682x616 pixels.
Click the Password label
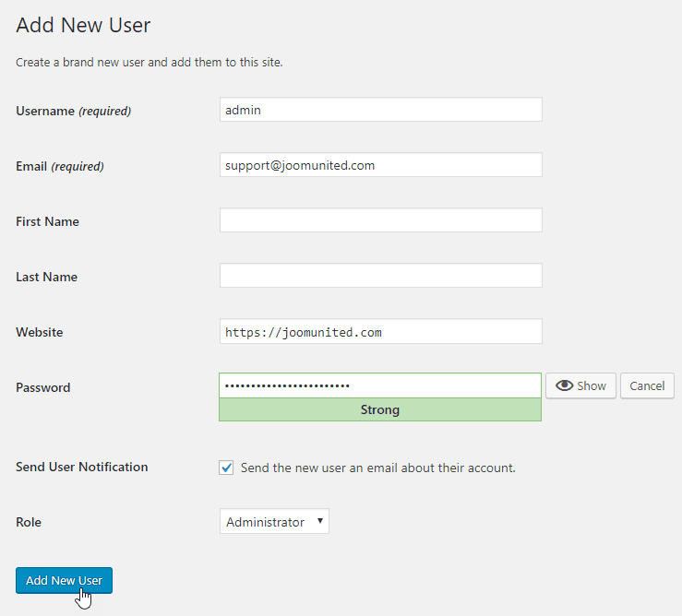point(43,387)
